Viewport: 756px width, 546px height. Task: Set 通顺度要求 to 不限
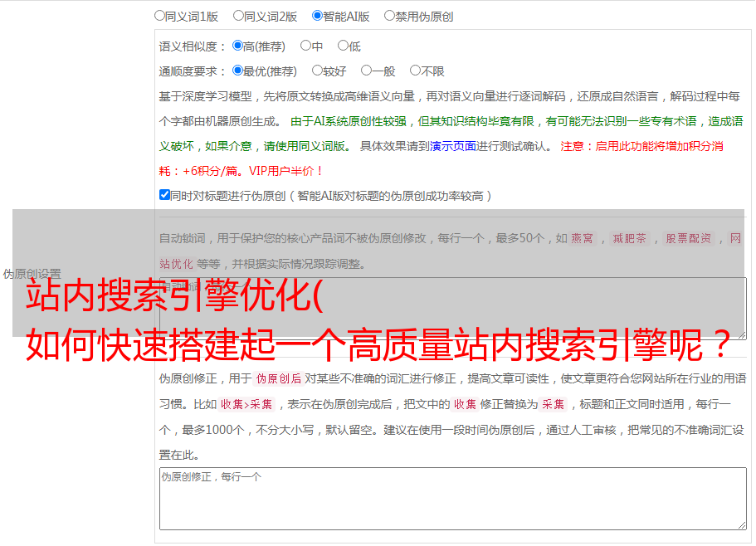[415, 71]
